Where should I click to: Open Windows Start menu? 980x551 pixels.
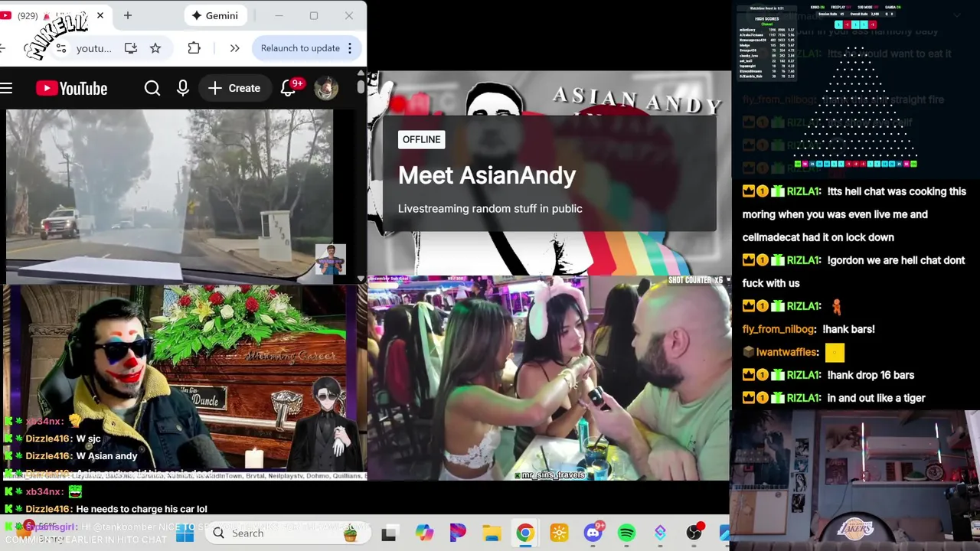click(185, 533)
